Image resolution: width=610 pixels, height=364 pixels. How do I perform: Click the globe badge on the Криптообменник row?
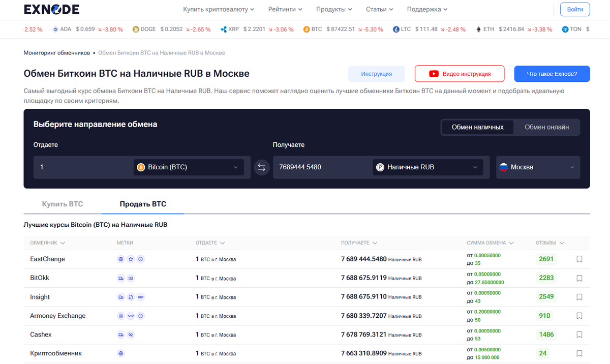(120, 353)
